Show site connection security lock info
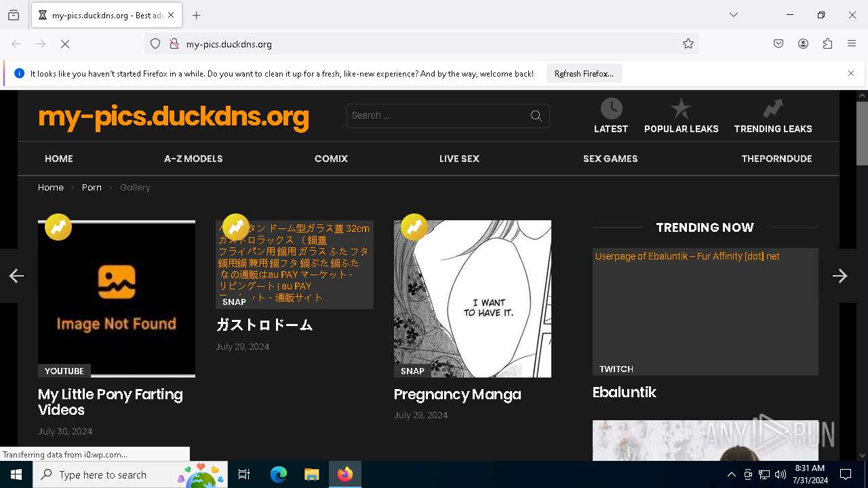868x488 pixels. tap(174, 44)
